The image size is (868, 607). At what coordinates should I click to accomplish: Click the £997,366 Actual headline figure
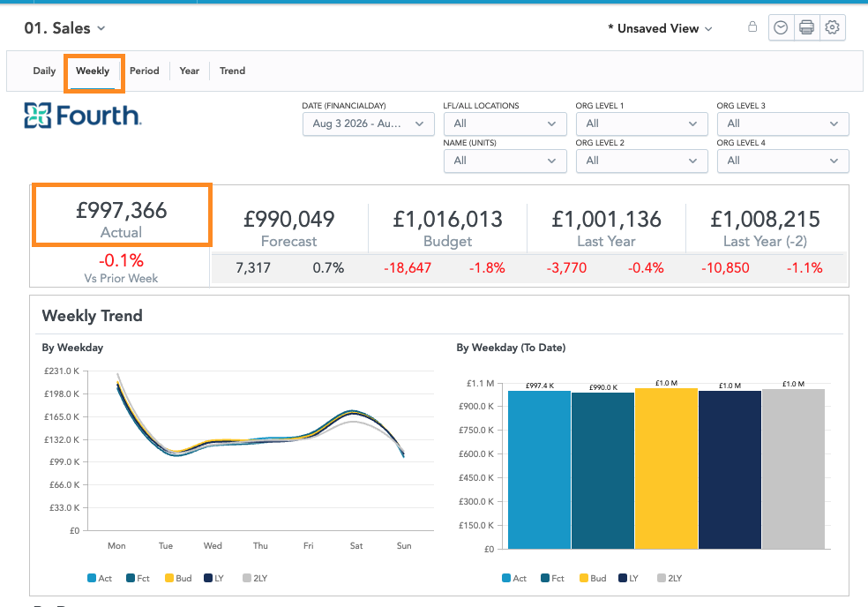pyautogui.click(x=121, y=211)
